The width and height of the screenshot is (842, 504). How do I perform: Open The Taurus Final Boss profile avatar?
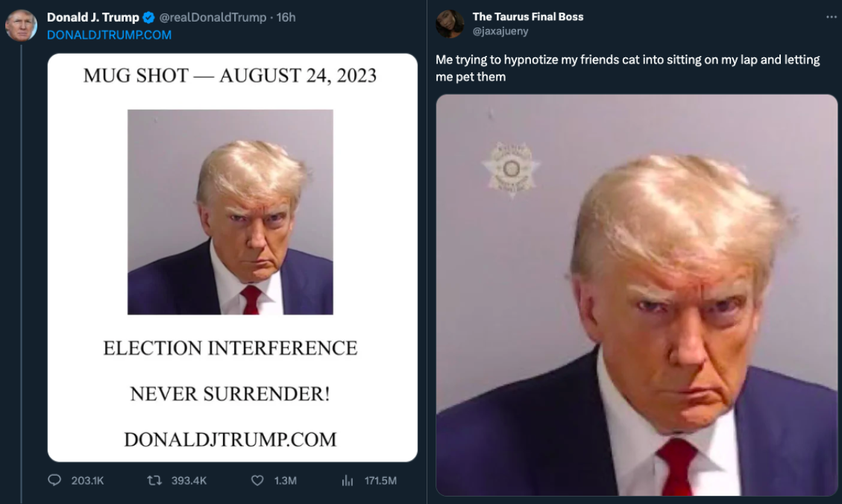[x=450, y=24]
